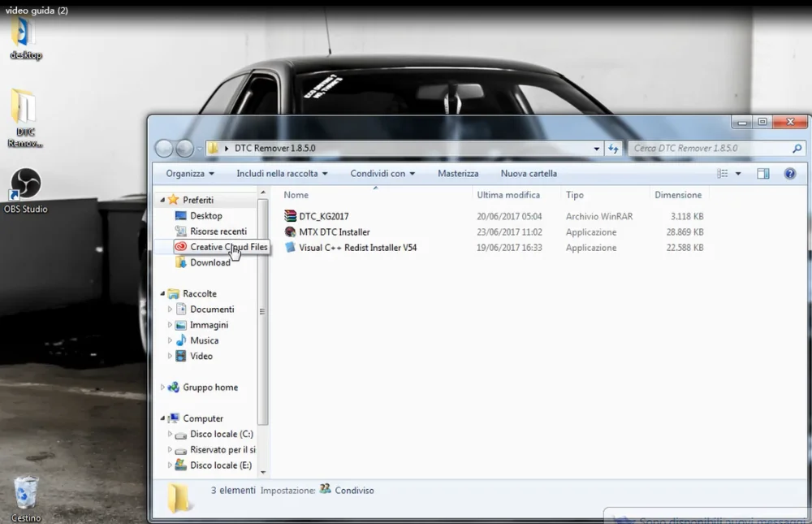Image resolution: width=812 pixels, height=524 pixels.
Task: Open Documenti library in navigation pane
Action: [212, 309]
